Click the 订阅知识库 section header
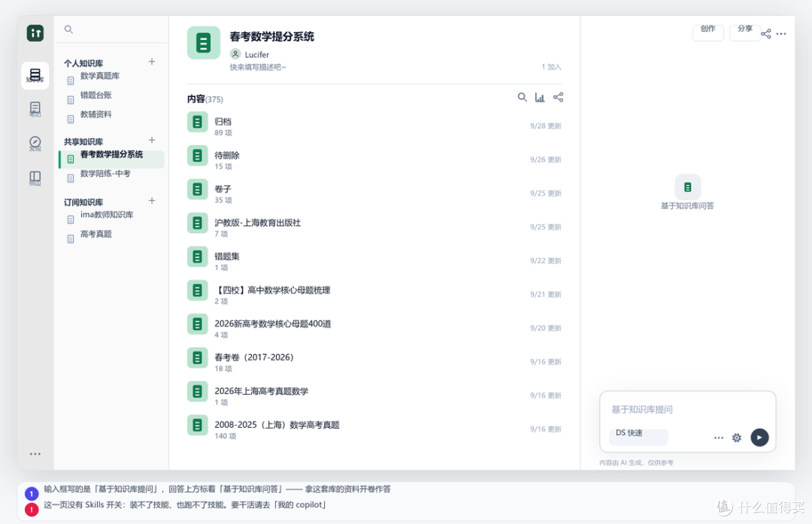 click(x=83, y=202)
